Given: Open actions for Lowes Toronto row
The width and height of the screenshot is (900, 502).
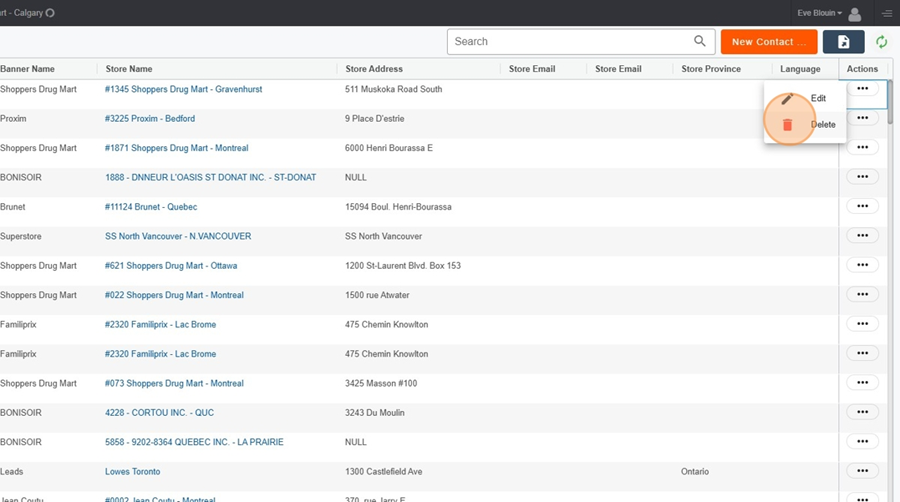Looking at the screenshot, I should pos(862,470).
